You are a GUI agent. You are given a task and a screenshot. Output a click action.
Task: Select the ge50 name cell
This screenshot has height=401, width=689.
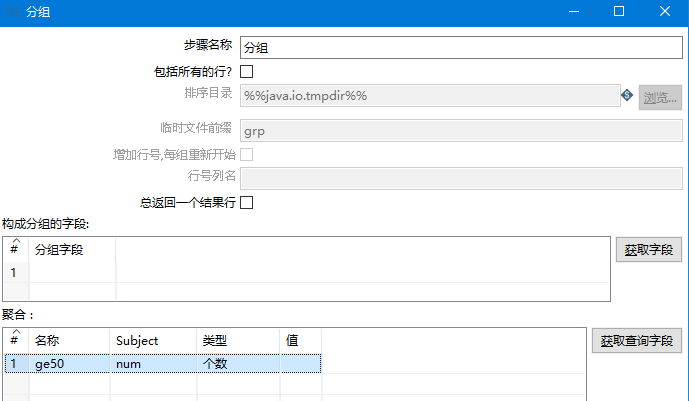(69, 364)
